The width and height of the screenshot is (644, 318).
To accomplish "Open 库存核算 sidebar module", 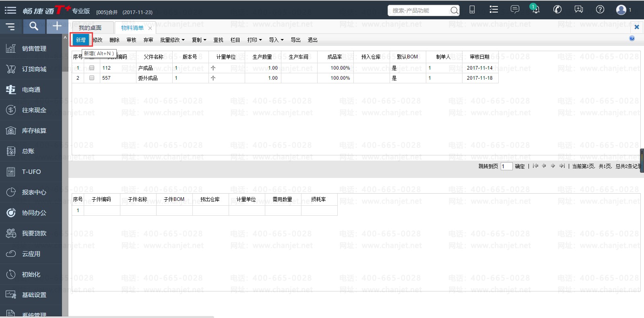I will [31, 130].
